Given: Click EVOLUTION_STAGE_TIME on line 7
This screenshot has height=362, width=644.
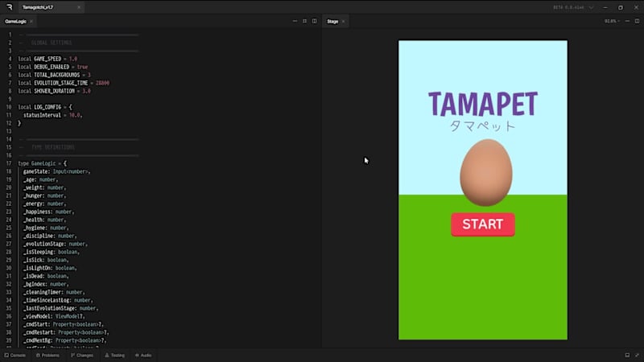Looking at the screenshot, I should click(x=61, y=83).
